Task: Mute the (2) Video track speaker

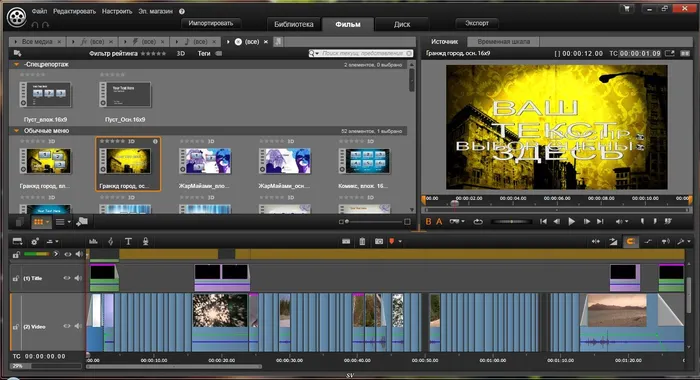Action: coord(79,326)
